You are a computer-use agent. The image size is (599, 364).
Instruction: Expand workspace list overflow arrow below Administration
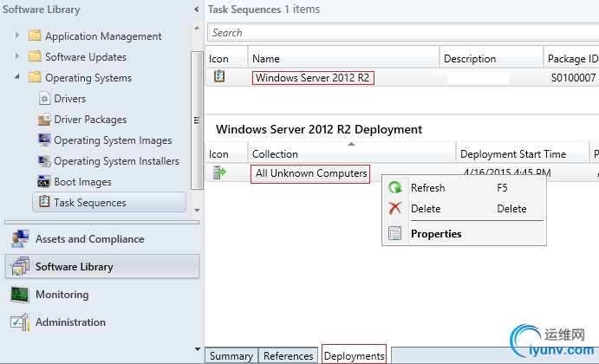pos(198,348)
